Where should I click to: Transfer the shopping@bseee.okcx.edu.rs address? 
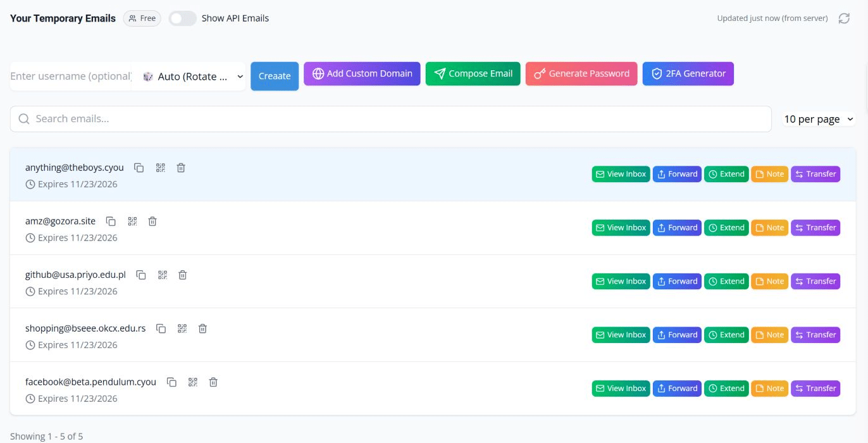tap(815, 335)
